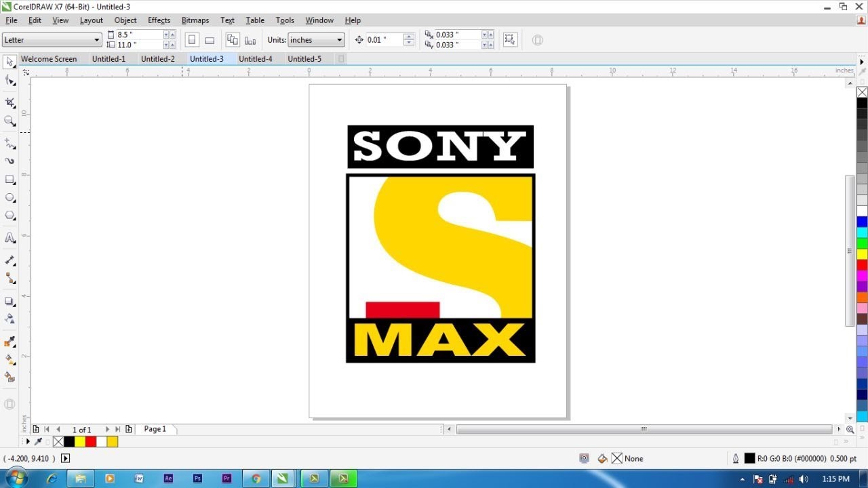This screenshot has height=488, width=868.
Task: Select the Pick tool in the toolbox
Action: click(x=10, y=62)
